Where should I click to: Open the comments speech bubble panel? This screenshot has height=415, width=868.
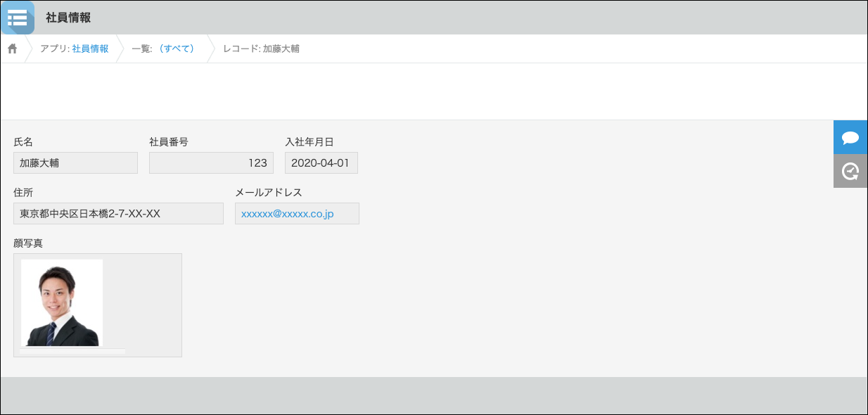[850, 137]
